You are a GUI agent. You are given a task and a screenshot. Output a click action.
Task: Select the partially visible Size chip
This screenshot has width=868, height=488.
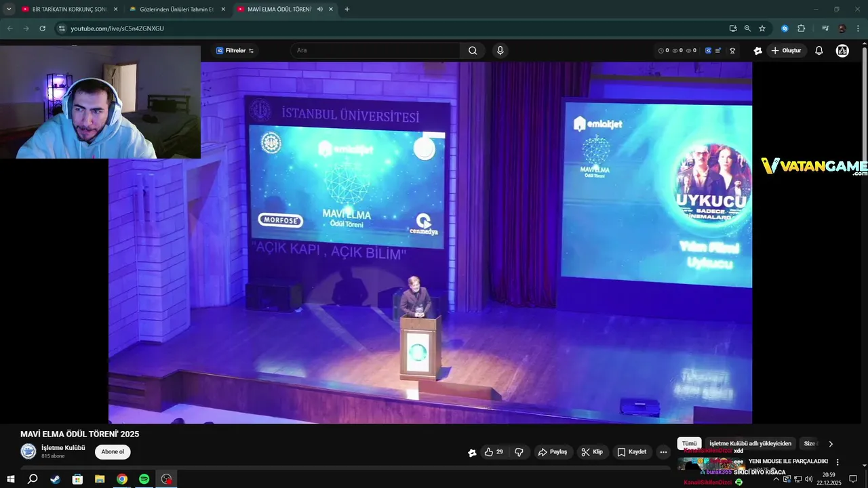[x=809, y=443]
